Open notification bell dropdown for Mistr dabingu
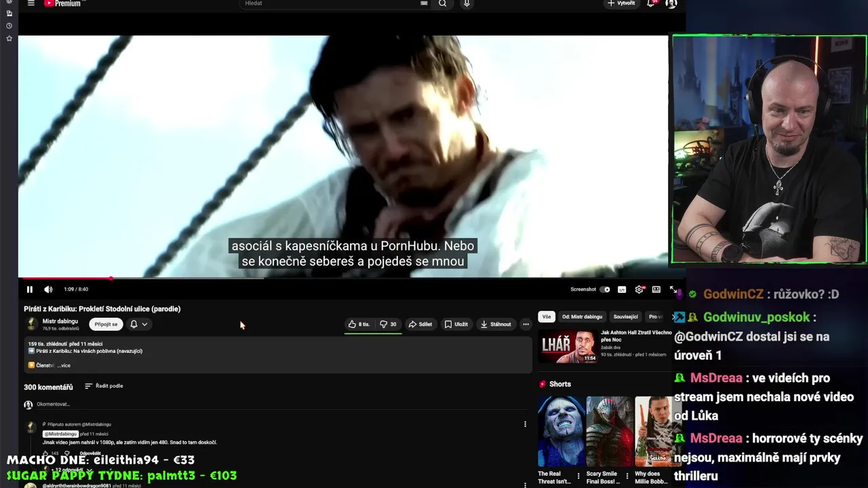The image size is (868, 488). (138, 324)
